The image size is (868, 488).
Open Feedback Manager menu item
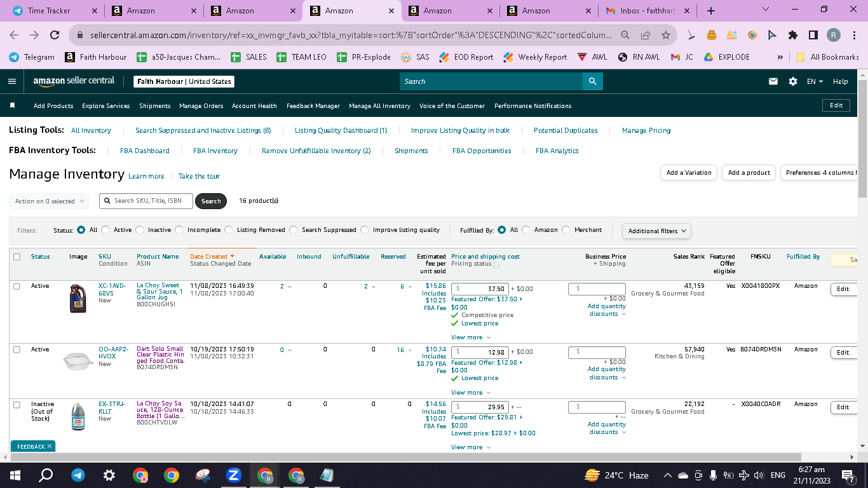point(313,105)
